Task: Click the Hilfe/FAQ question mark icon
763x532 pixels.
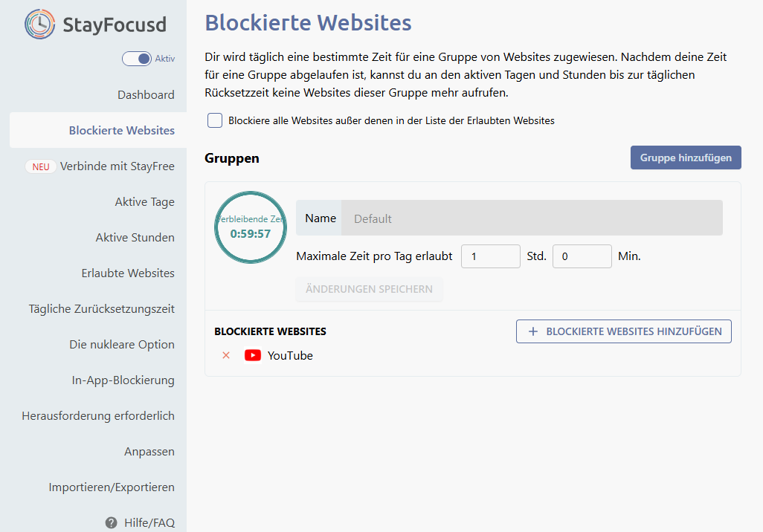Action: click(112, 522)
